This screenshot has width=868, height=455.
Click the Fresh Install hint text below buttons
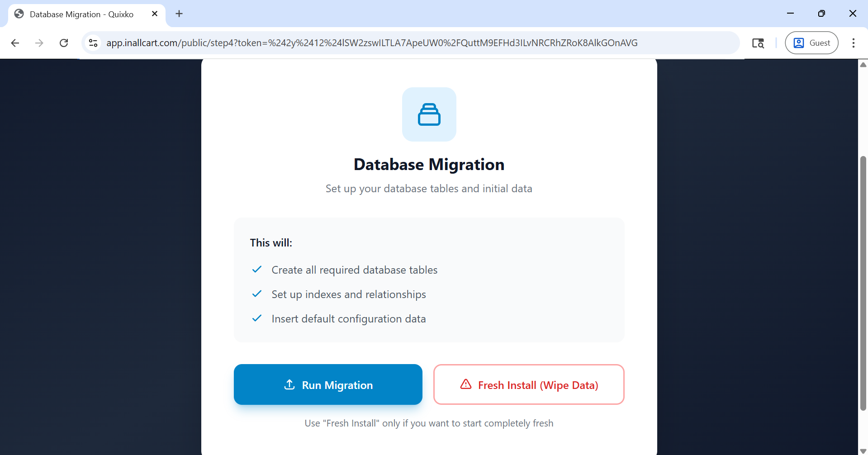click(x=429, y=423)
